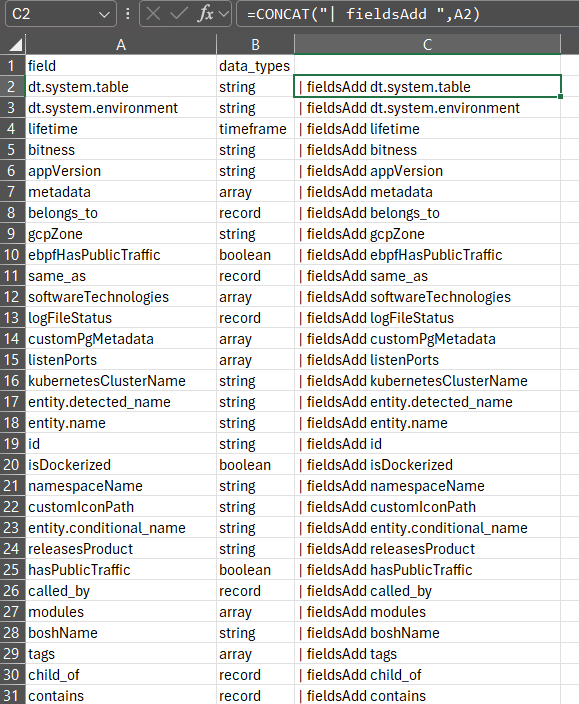
Task: Click cell with 'field' header text
Action: point(121,66)
